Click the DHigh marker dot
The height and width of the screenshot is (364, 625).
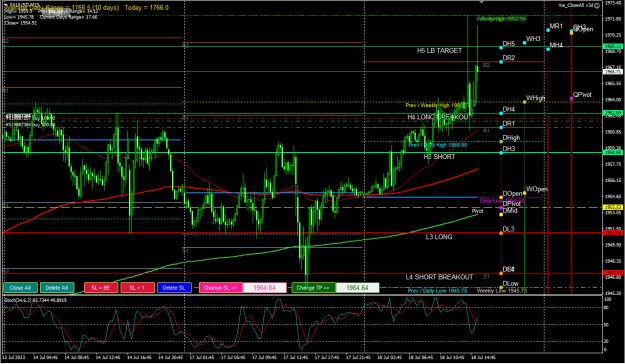coord(501,142)
